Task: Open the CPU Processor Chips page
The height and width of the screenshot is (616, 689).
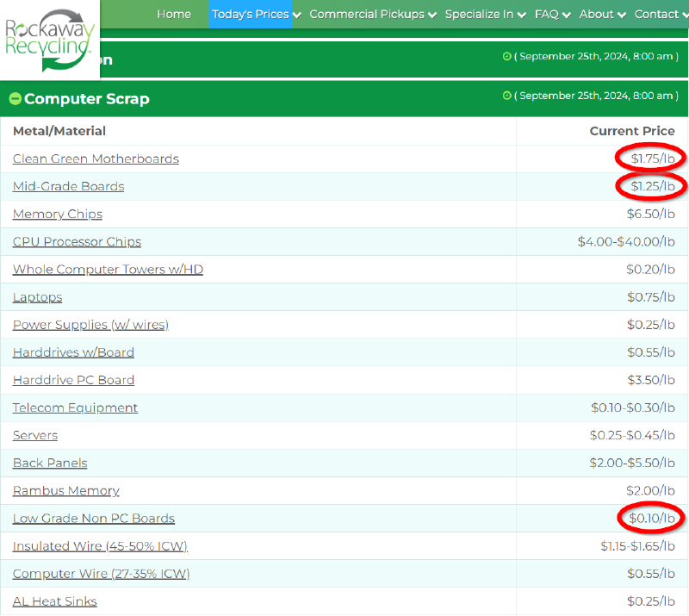Action: click(x=77, y=242)
